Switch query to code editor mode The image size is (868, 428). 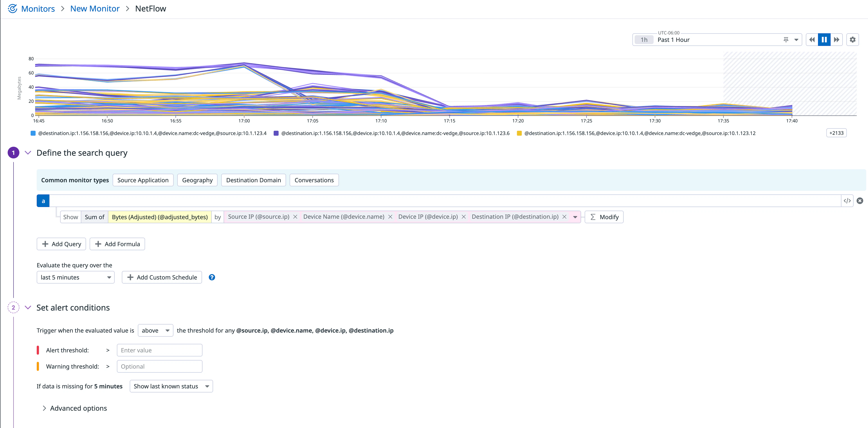pyautogui.click(x=848, y=200)
